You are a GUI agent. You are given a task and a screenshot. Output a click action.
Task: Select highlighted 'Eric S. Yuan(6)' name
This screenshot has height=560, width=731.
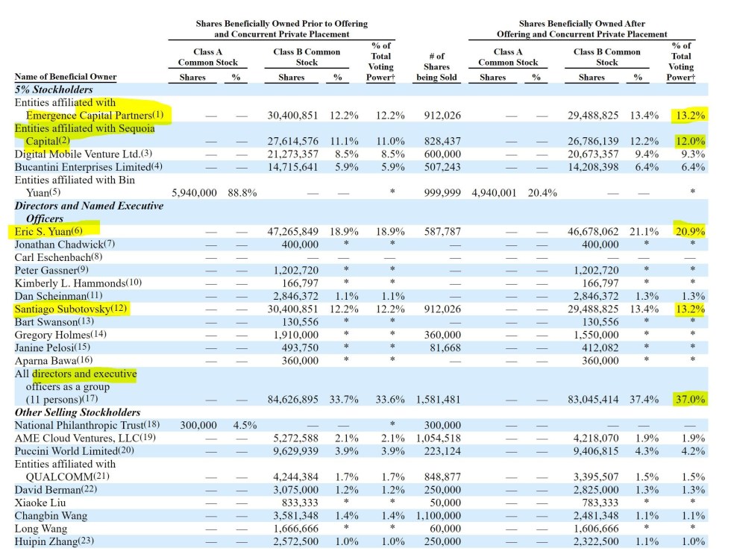pyautogui.click(x=48, y=232)
